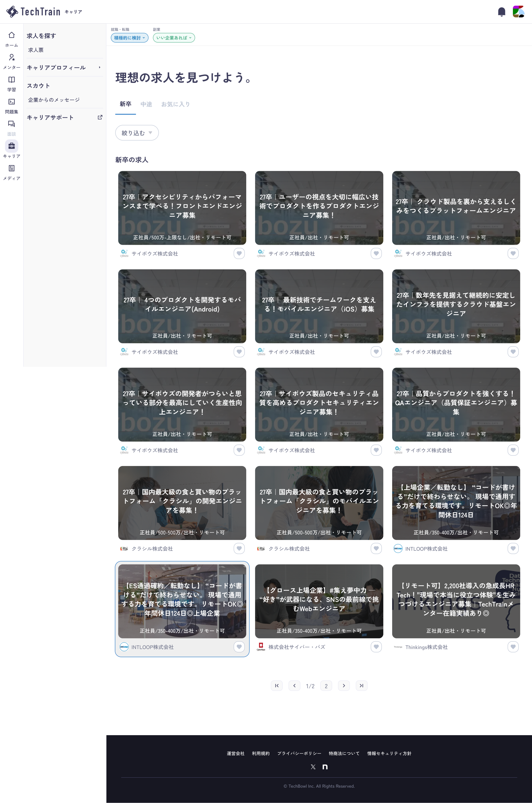Open the 学習 learning book icon

(12, 80)
